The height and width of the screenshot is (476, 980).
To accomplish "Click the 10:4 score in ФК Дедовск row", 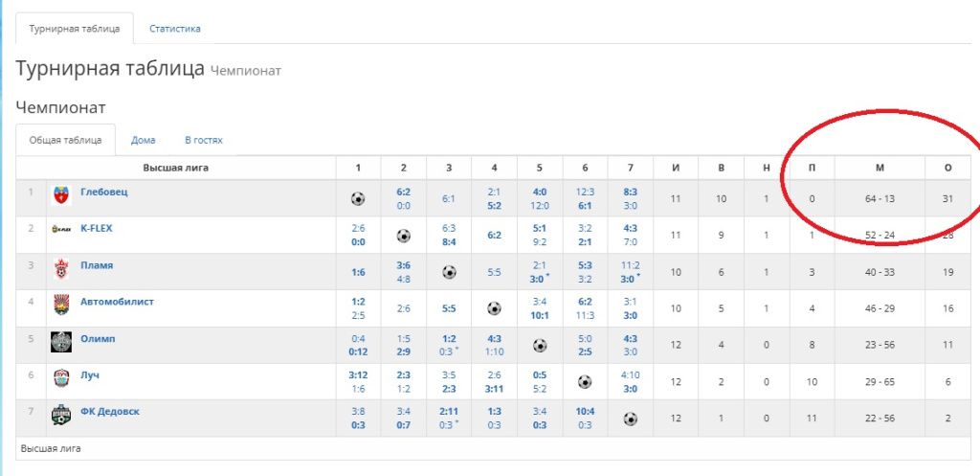I will point(585,411).
